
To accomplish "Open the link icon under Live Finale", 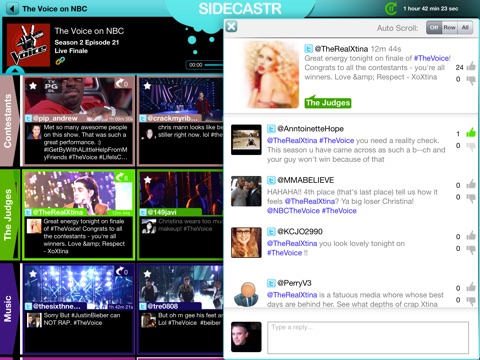I will point(60,61).
